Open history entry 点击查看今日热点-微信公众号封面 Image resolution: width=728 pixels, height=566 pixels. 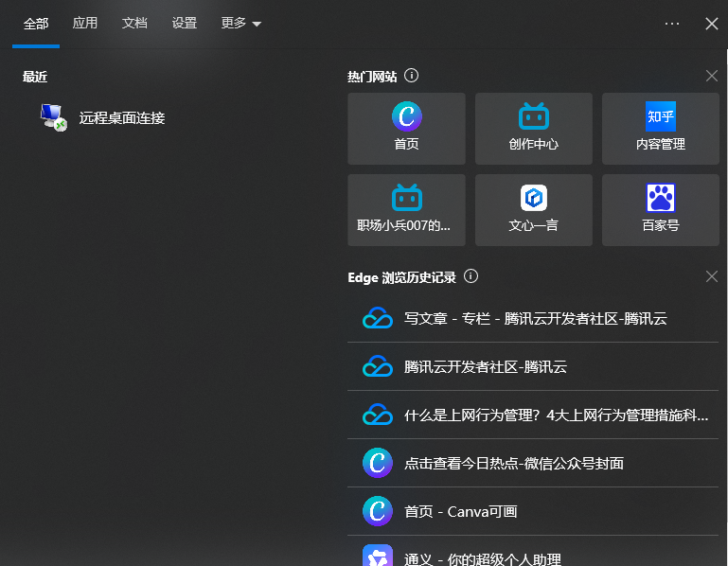tap(533, 463)
